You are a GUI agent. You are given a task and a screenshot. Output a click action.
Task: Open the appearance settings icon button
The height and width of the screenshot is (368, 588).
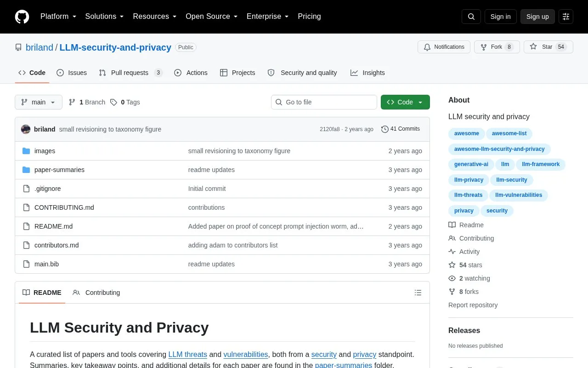[566, 17]
